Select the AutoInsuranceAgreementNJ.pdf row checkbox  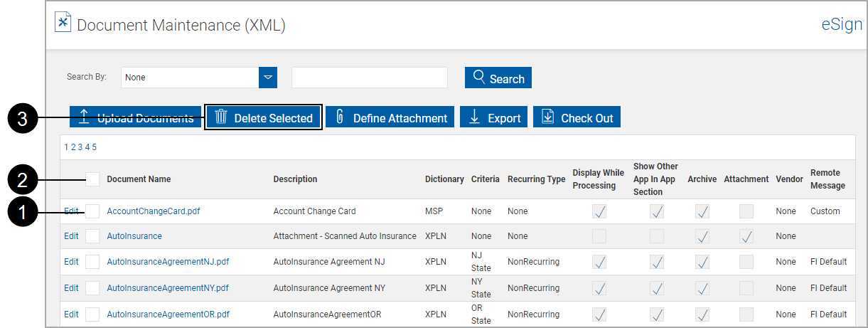[x=92, y=262]
